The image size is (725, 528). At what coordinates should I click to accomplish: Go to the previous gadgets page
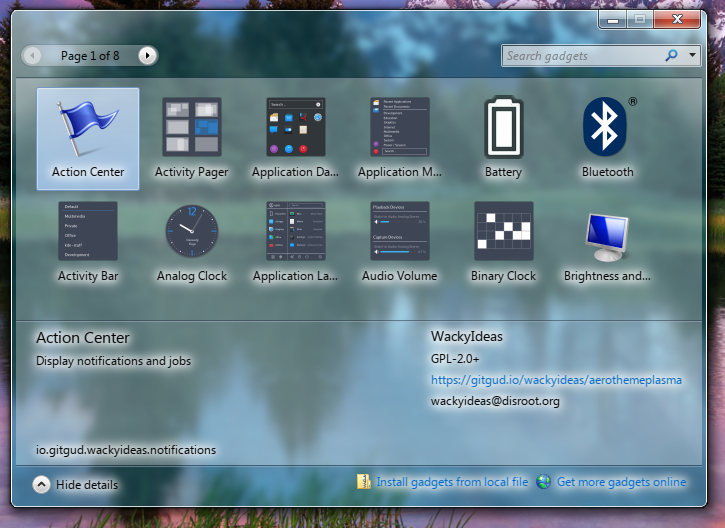33,56
